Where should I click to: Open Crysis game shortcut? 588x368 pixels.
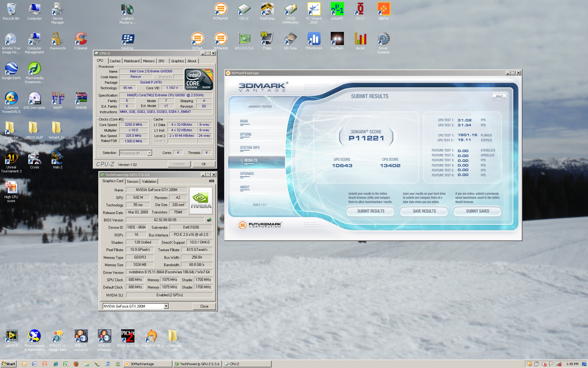(x=34, y=160)
